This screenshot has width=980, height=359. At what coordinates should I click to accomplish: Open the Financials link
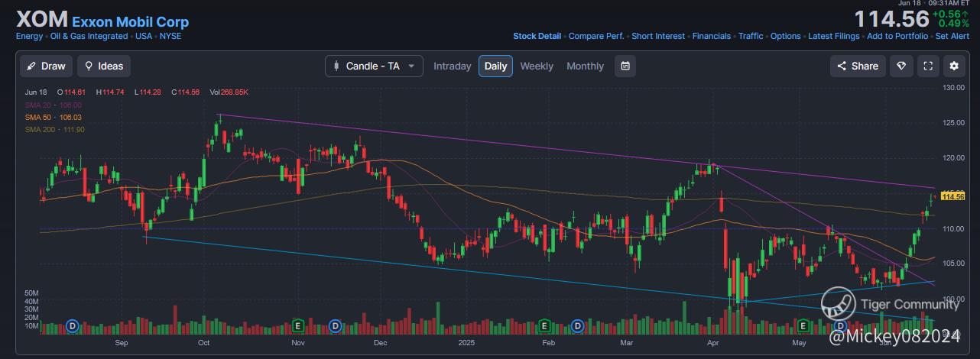click(x=712, y=36)
